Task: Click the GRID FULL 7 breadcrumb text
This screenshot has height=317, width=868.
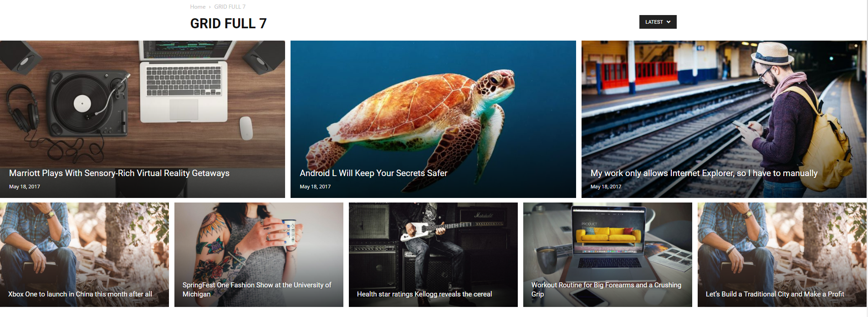Action: pyautogui.click(x=230, y=7)
